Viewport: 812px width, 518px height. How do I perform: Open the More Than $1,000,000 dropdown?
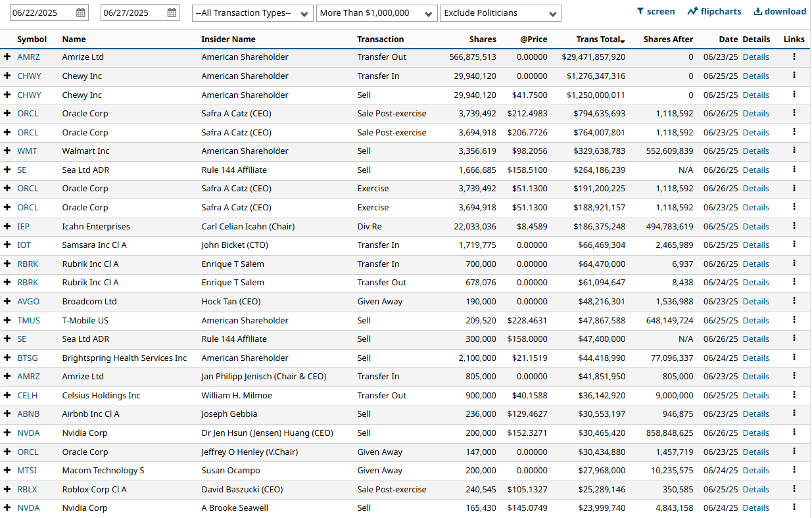(377, 13)
